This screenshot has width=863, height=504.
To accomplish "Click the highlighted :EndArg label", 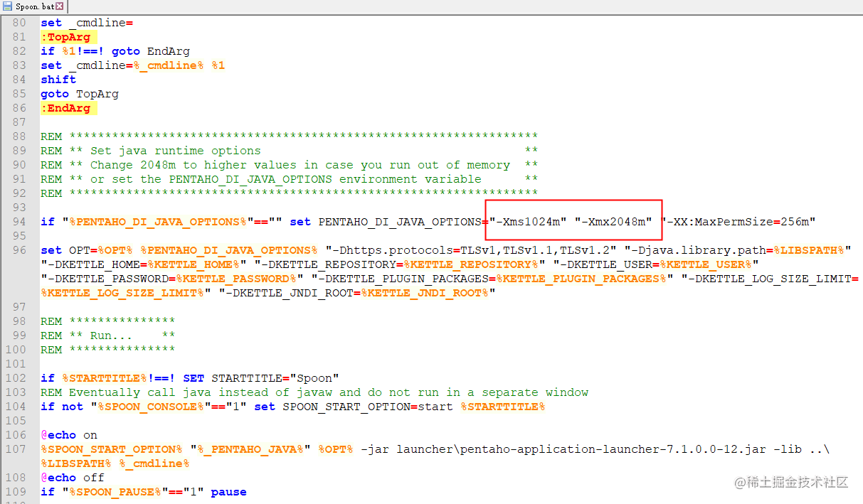I will (x=69, y=107).
